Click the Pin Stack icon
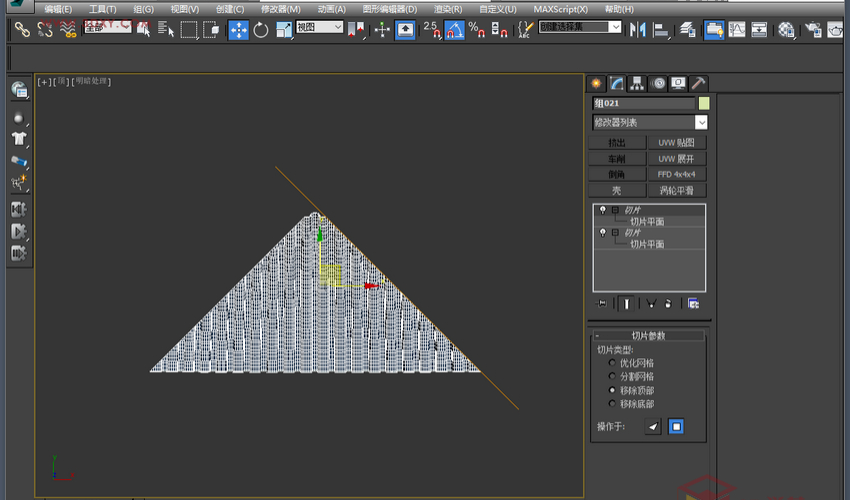Screen dimensions: 850x500 (x=601, y=304)
